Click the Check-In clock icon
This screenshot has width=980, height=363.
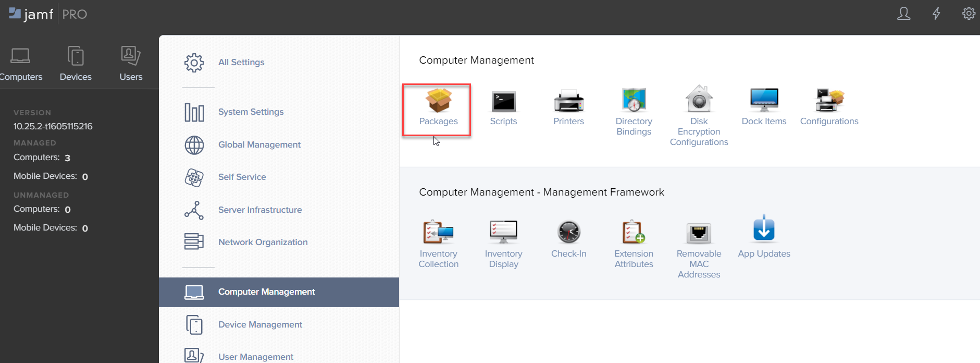coord(568,233)
